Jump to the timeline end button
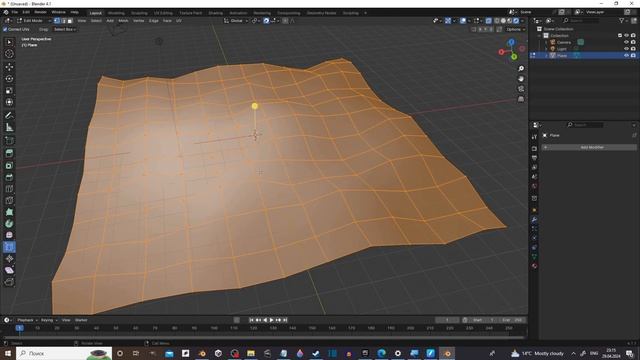 [285, 320]
